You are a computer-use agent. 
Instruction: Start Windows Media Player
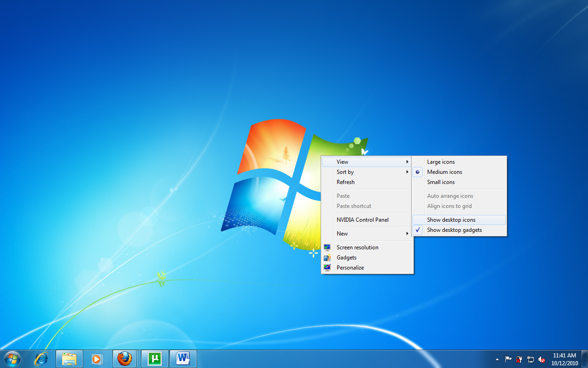(97, 359)
